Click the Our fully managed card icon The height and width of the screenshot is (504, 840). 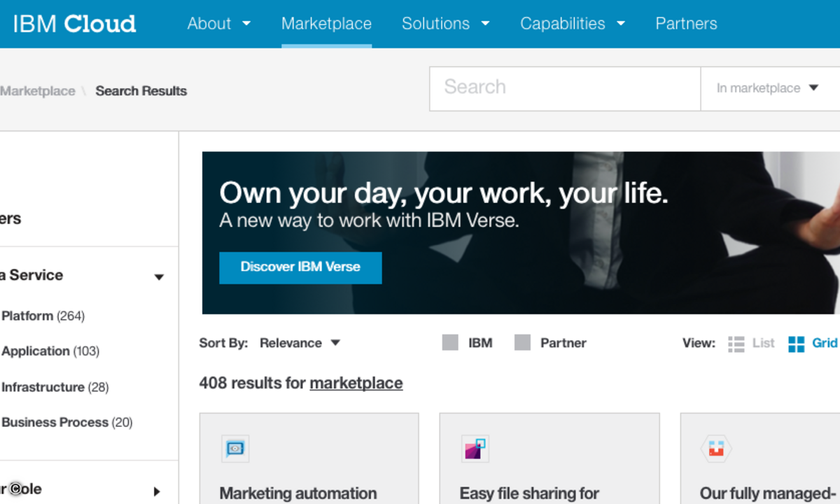click(716, 449)
